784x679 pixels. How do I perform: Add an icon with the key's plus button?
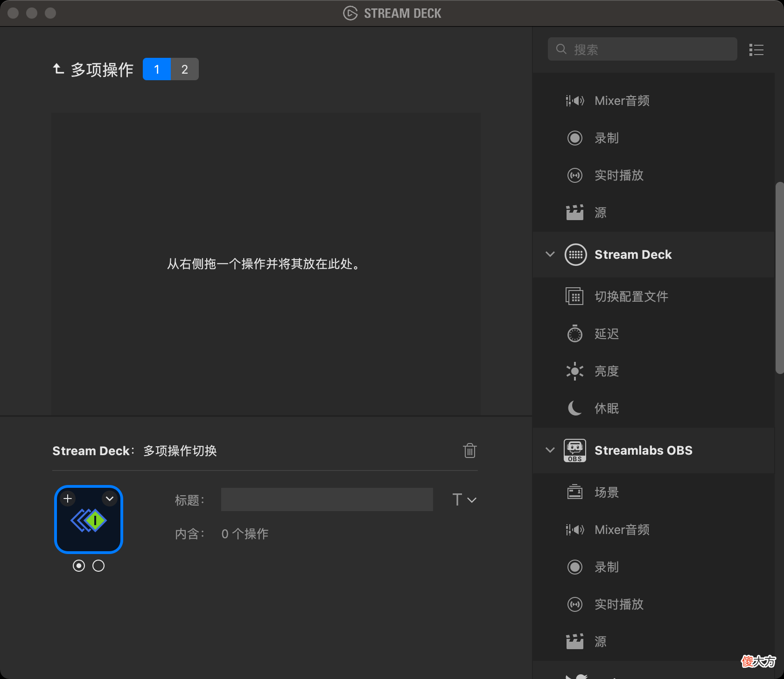[x=68, y=499]
